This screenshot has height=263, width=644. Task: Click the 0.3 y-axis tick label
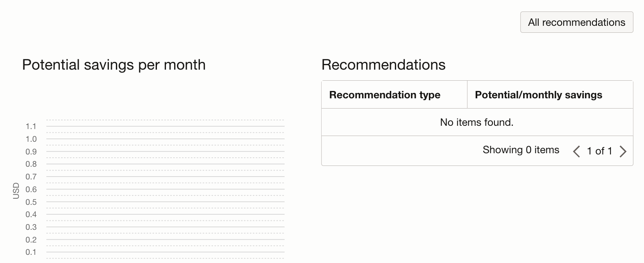coord(31,227)
